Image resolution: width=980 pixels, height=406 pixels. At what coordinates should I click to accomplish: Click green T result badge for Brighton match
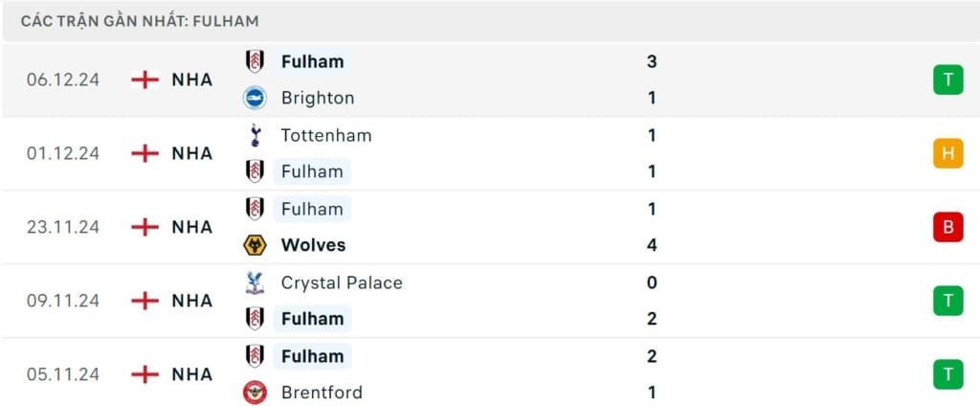point(947,79)
